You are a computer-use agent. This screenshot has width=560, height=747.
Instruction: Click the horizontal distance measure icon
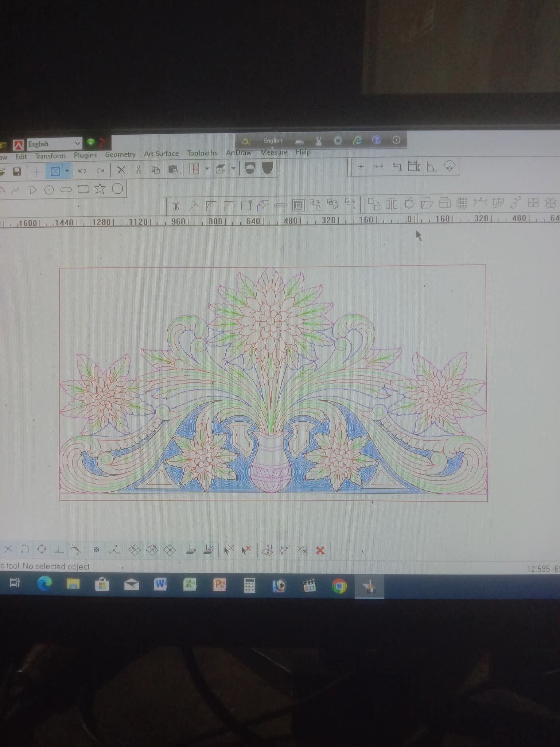coord(379,167)
